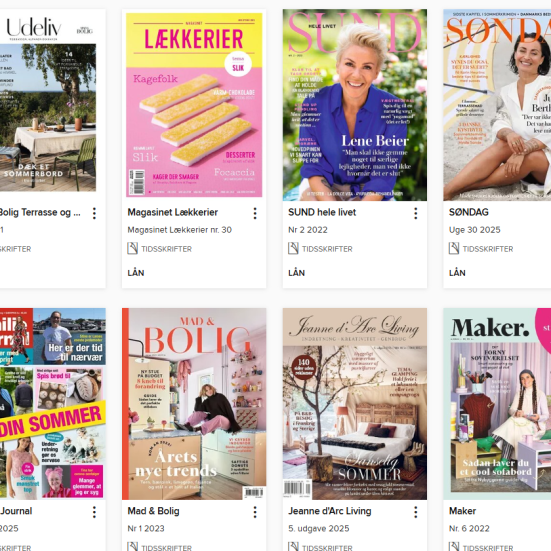
Task: Borrow SUND hele livet with the LÅN button
Action: tap(296, 273)
